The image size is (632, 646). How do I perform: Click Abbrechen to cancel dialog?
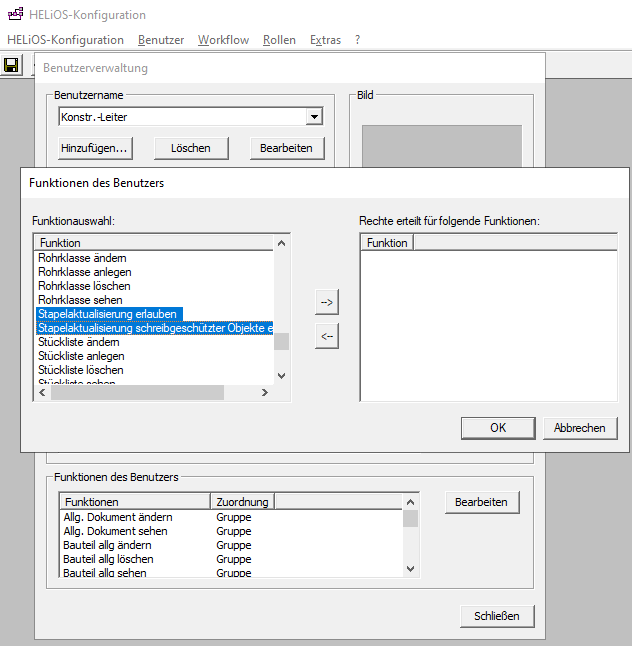[x=580, y=428]
